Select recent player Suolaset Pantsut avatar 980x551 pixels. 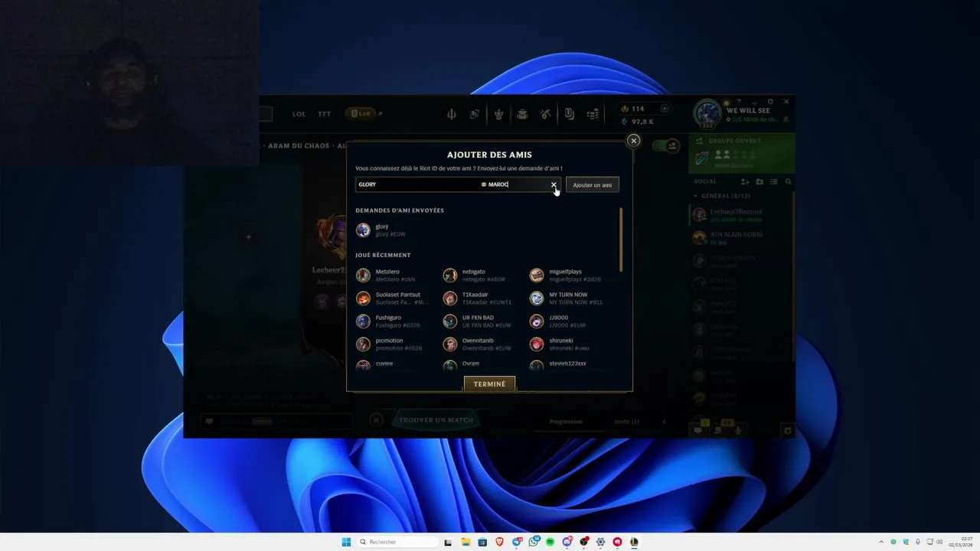click(363, 298)
